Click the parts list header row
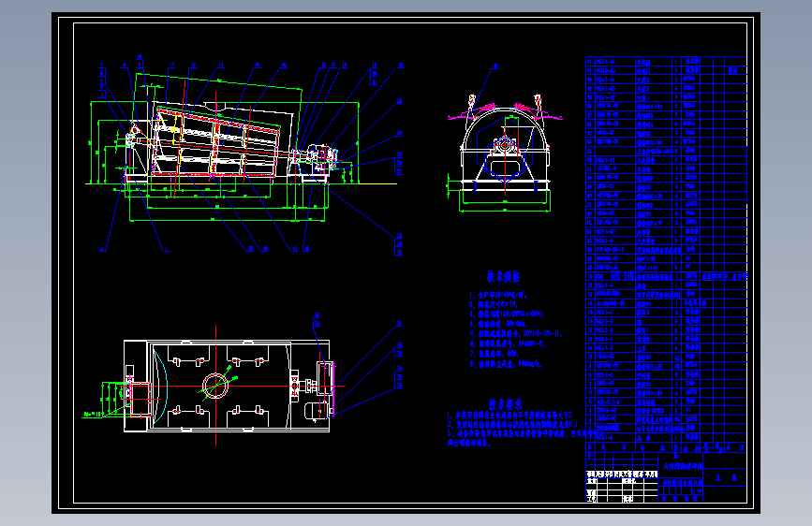 pyautogui.click(x=666, y=447)
